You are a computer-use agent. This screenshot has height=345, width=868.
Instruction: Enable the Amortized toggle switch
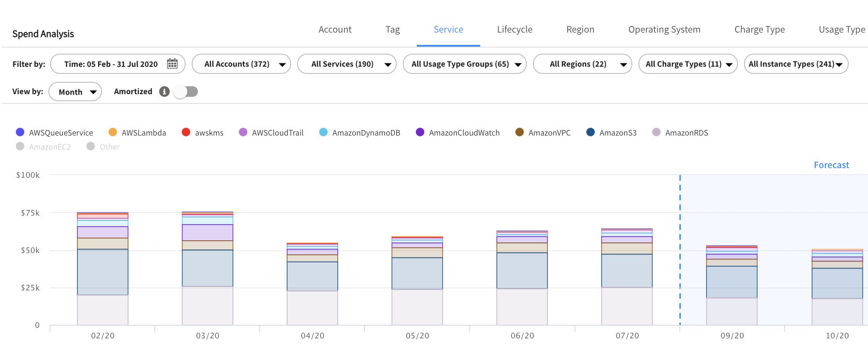click(186, 92)
